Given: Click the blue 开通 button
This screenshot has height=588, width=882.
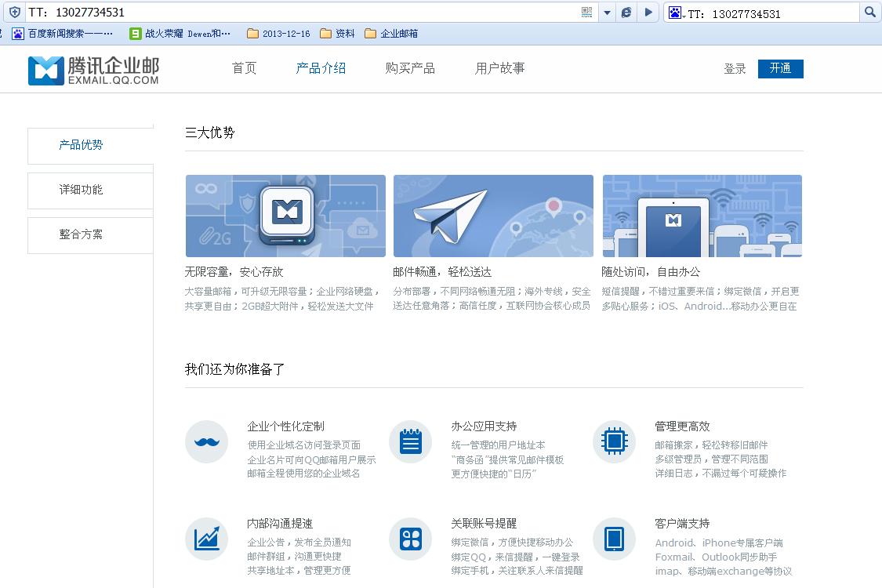Looking at the screenshot, I should pos(780,69).
